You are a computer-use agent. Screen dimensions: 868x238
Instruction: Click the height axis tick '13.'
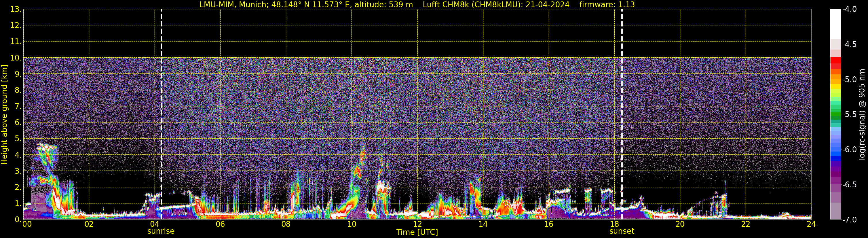tap(16, 10)
